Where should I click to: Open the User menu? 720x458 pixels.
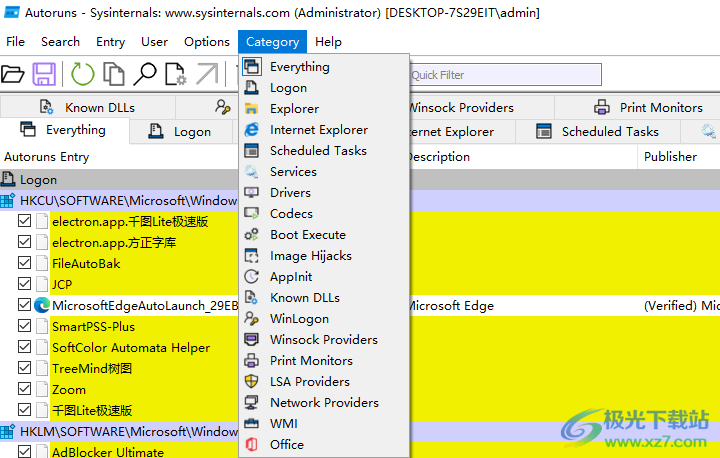pos(154,42)
